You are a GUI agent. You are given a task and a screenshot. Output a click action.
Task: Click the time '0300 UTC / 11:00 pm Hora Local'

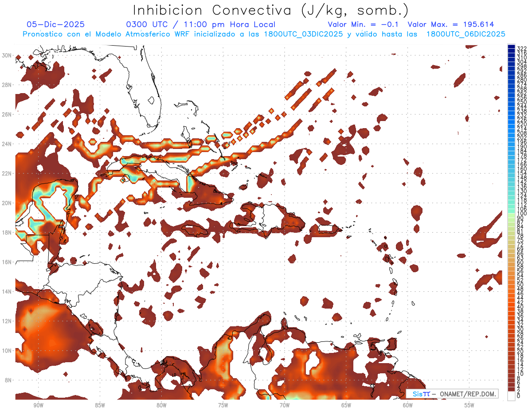[201, 25]
